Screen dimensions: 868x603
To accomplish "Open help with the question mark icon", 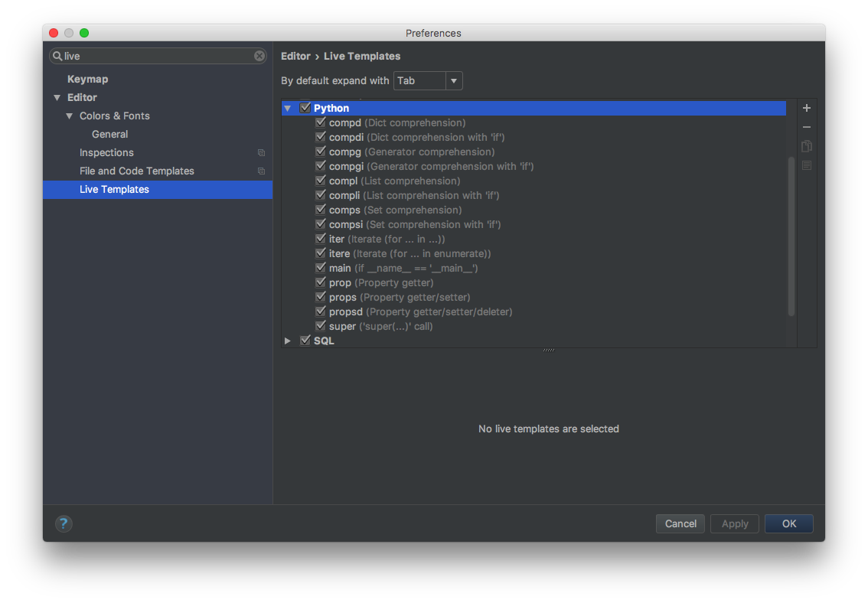I will click(x=64, y=523).
